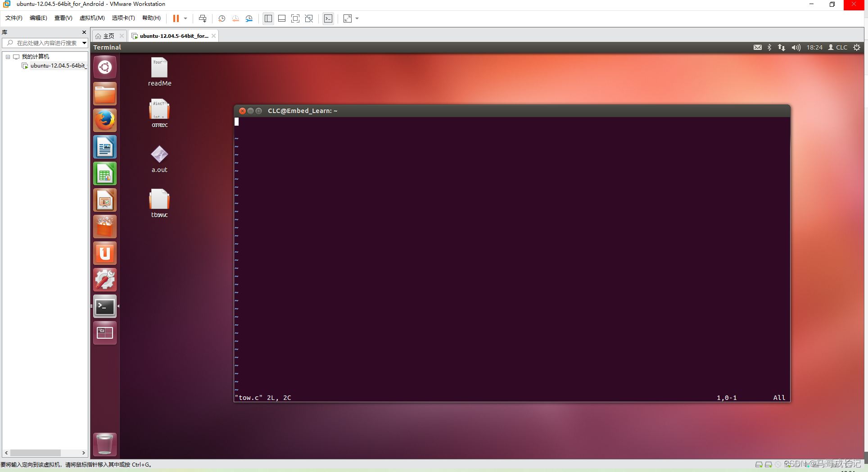
Task: Toggle the console view toolbar icon
Action: point(328,18)
